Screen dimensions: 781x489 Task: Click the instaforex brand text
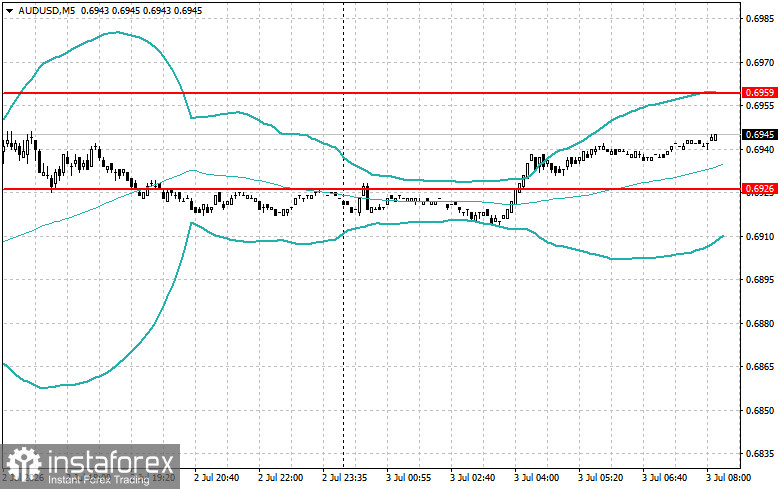[x=111, y=462]
